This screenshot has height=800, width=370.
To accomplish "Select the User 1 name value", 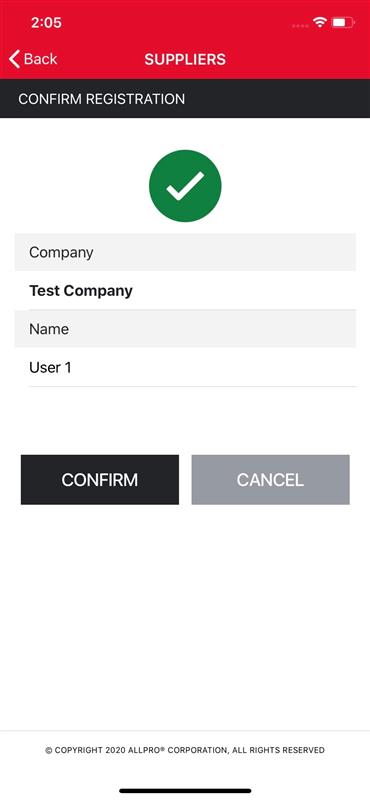I will (x=50, y=367).
